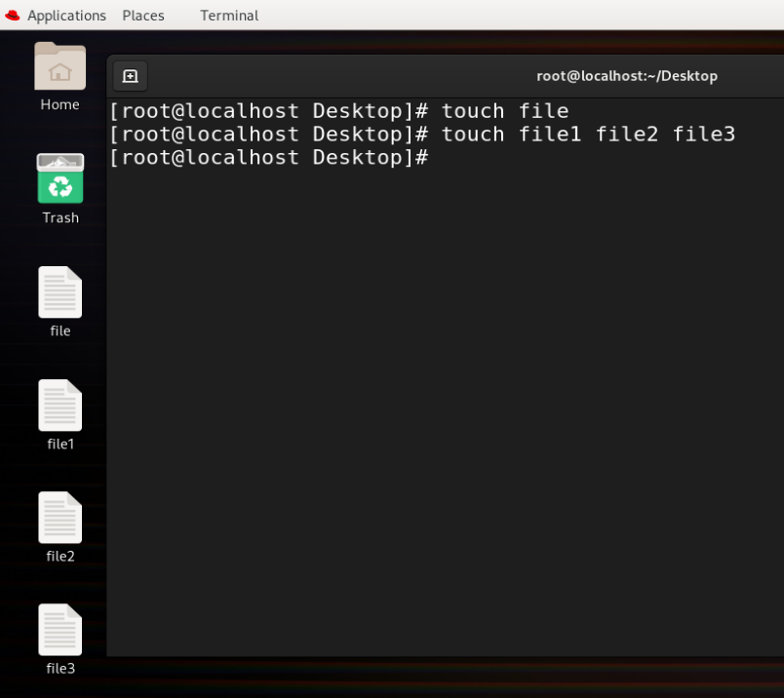784x698 pixels.
Task: Click the Red Hat logo in top bar
Action: coord(12,16)
